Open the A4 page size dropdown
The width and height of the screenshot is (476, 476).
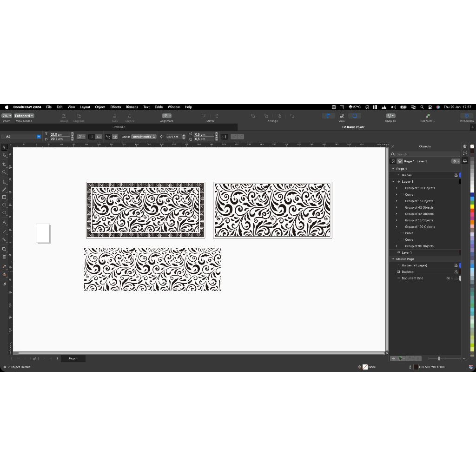click(x=39, y=136)
